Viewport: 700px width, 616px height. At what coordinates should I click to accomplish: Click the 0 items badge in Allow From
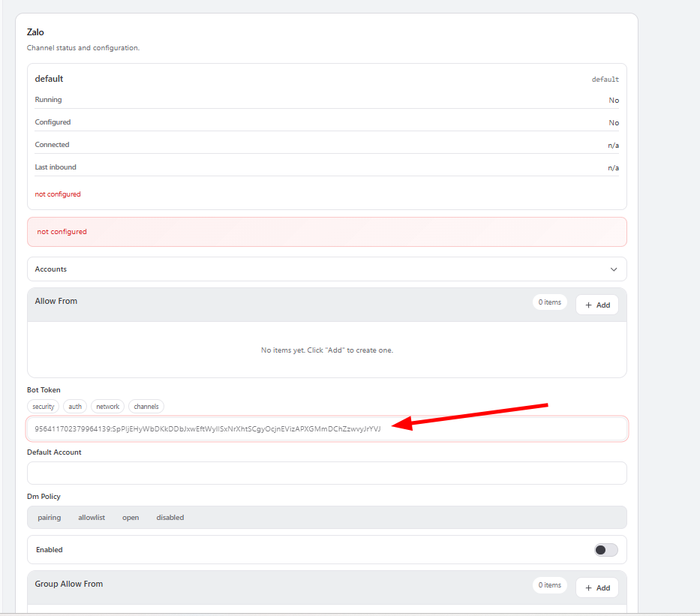(x=549, y=302)
